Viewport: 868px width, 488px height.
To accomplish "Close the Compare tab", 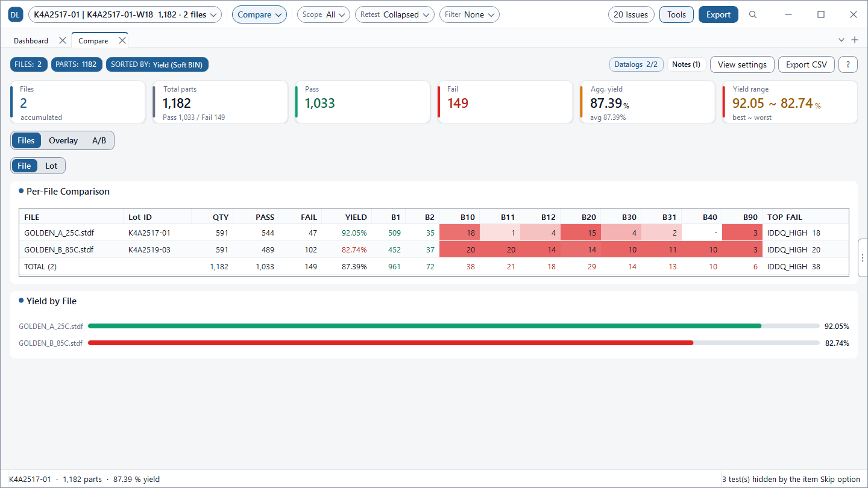I will 122,40.
